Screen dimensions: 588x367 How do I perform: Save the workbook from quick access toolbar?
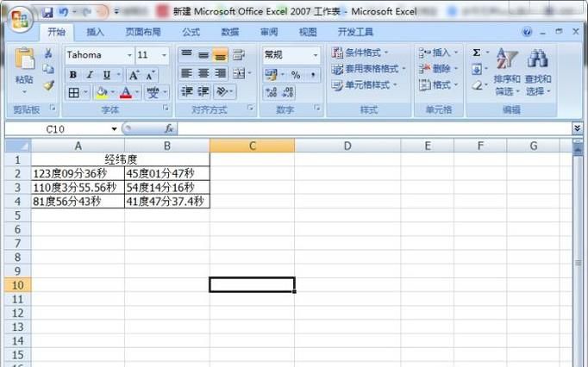(x=47, y=12)
